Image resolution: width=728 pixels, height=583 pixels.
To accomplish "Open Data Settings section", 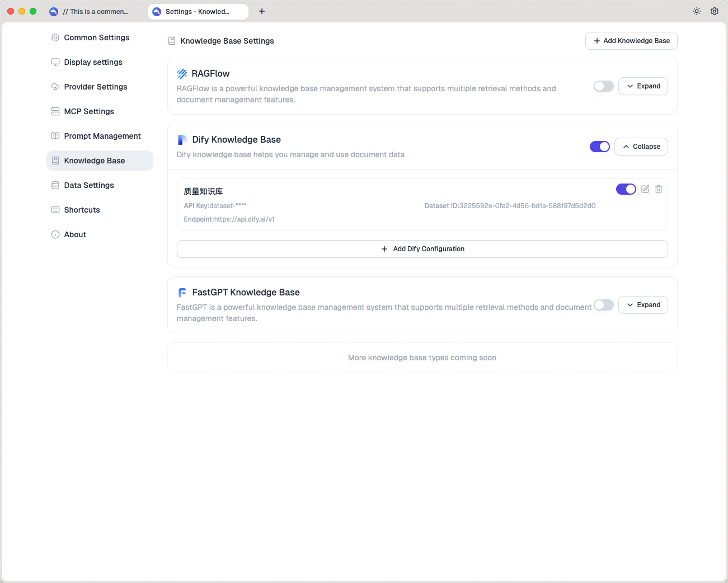I will (100, 185).
